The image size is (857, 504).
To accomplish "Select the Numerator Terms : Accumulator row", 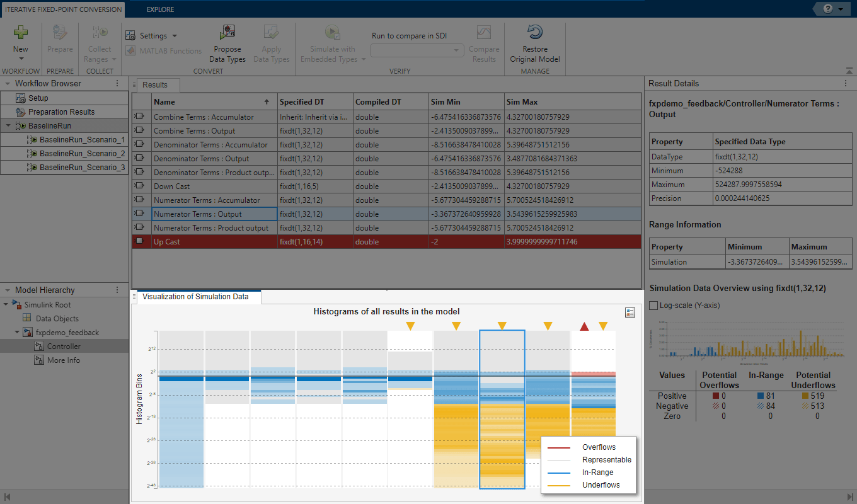I will click(x=386, y=200).
